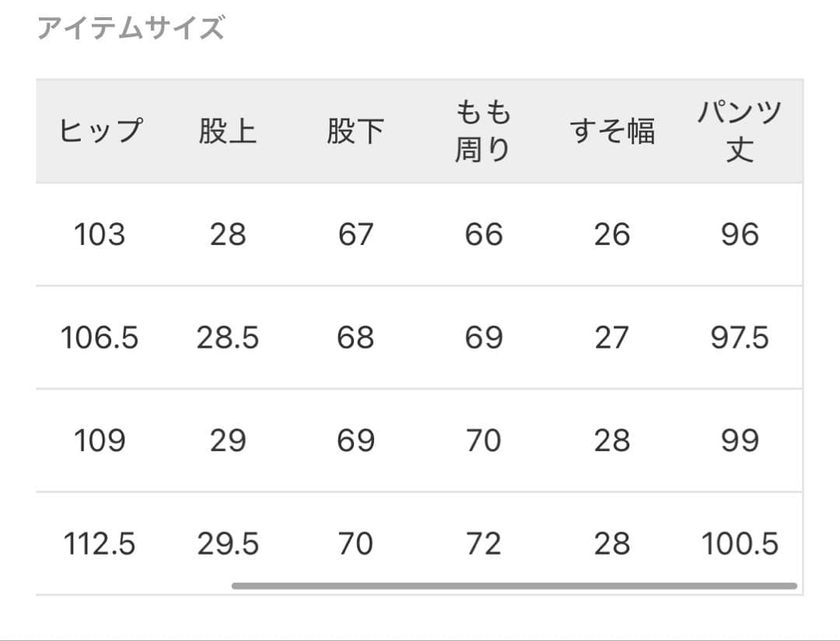840x641 pixels.
Task: Tap the 72 thigh value
Action: click(x=483, y=544)
